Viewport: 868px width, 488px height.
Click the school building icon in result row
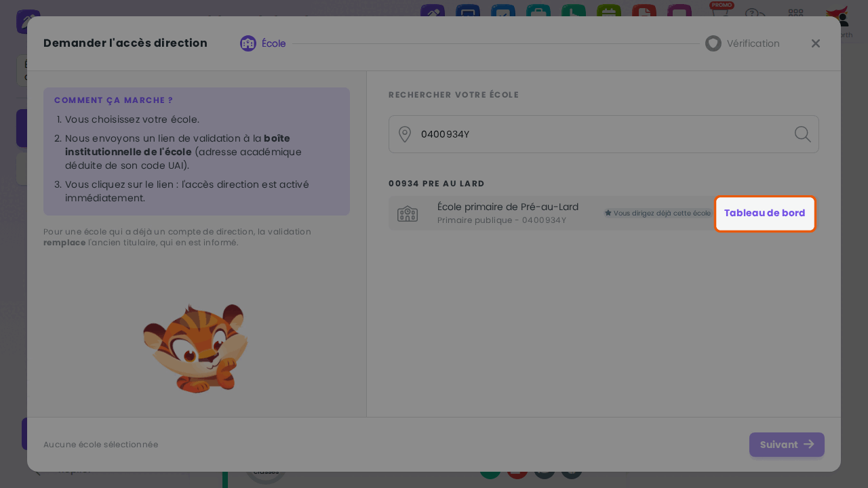(408, 213)
